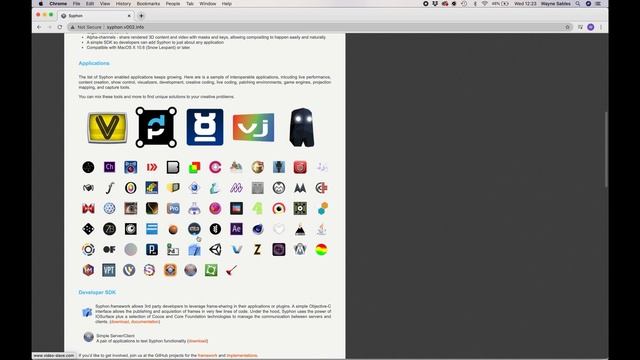The height and width of the screenshot is (360, 640).
Task: Click the purple profile avatar in the toolbar
Action: point(591,27)
